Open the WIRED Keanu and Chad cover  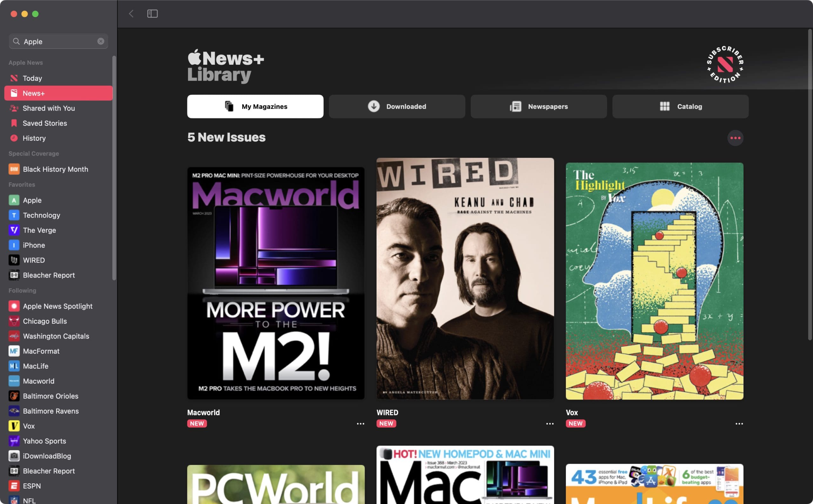[465, 279]
